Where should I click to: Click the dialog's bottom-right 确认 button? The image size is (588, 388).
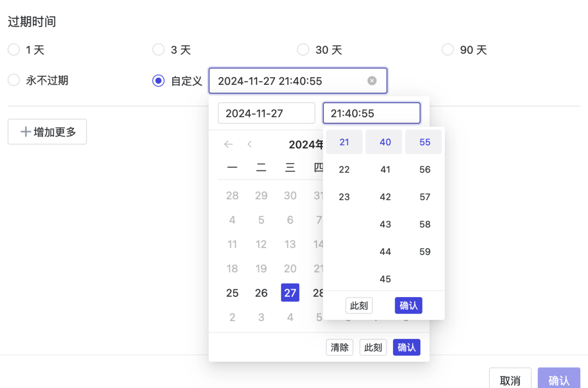pos(559,379)
